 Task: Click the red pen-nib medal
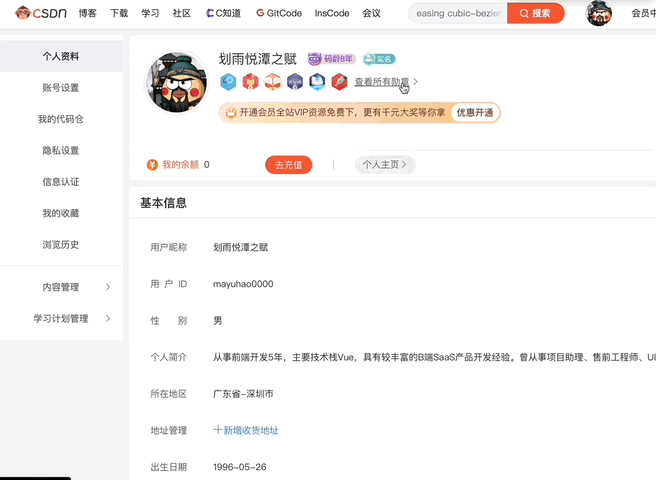pos(339,82)
